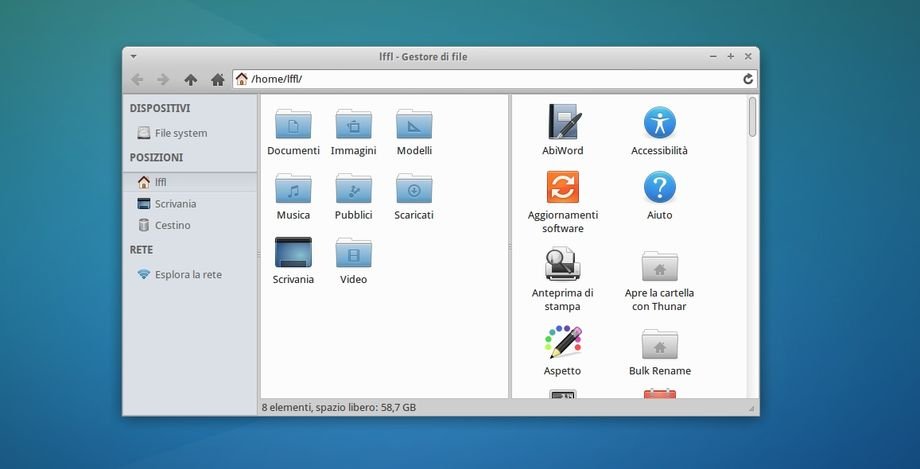Launch AbiWord from the right pane
Viewport: 920px width, 469px height.
pyautogui.click(x=563, y=123)
